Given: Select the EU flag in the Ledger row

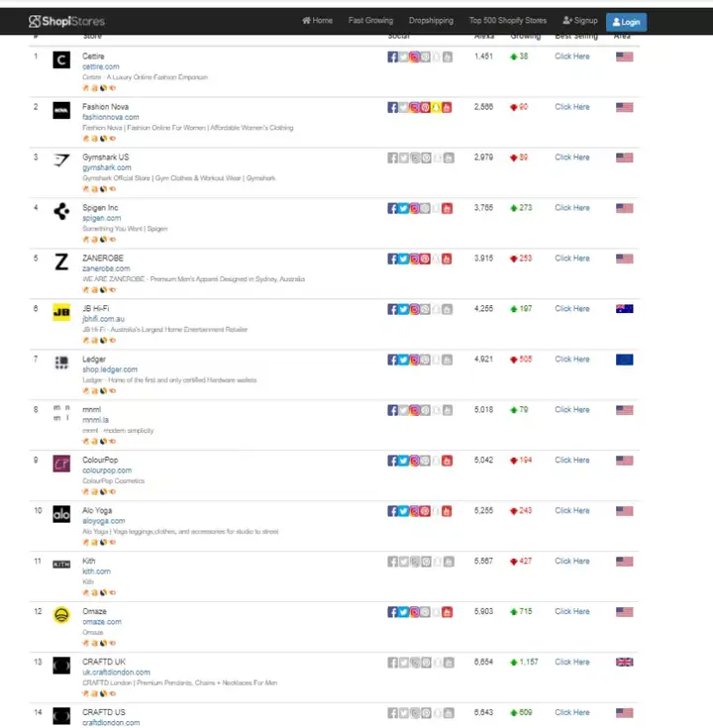Looking at the screenshot, I should coord(624,360).
